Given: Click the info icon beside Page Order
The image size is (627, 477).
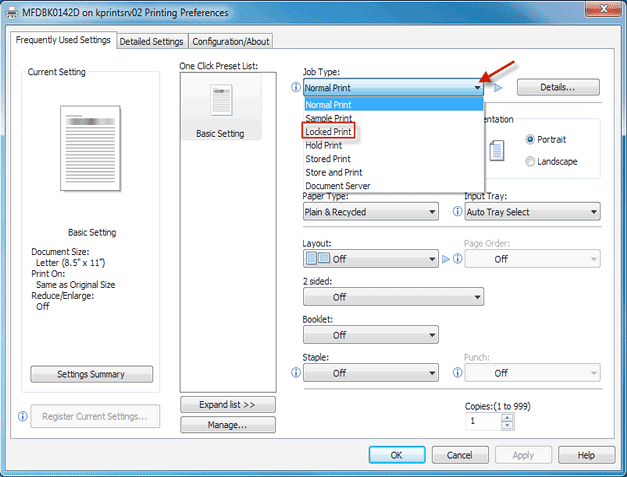Looking at the screenshot, I should coord(458,259).
